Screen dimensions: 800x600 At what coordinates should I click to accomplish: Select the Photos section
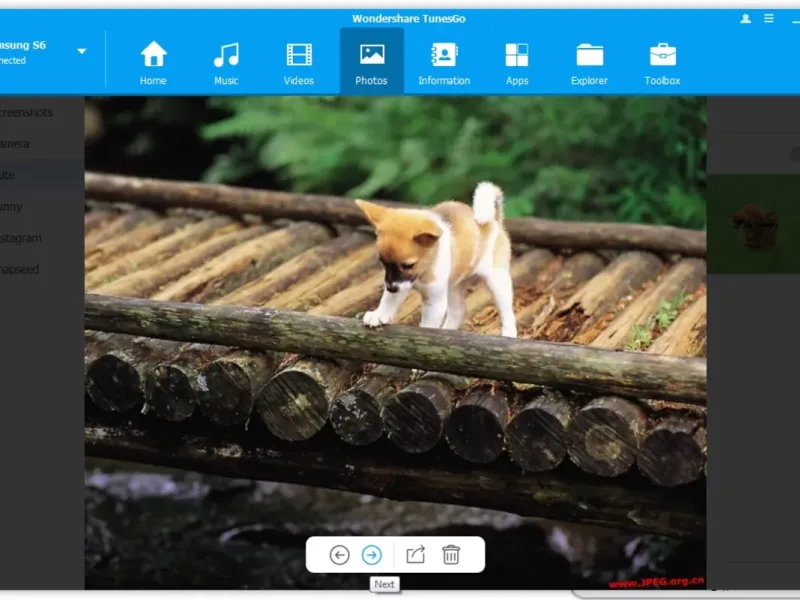(371, 62)
